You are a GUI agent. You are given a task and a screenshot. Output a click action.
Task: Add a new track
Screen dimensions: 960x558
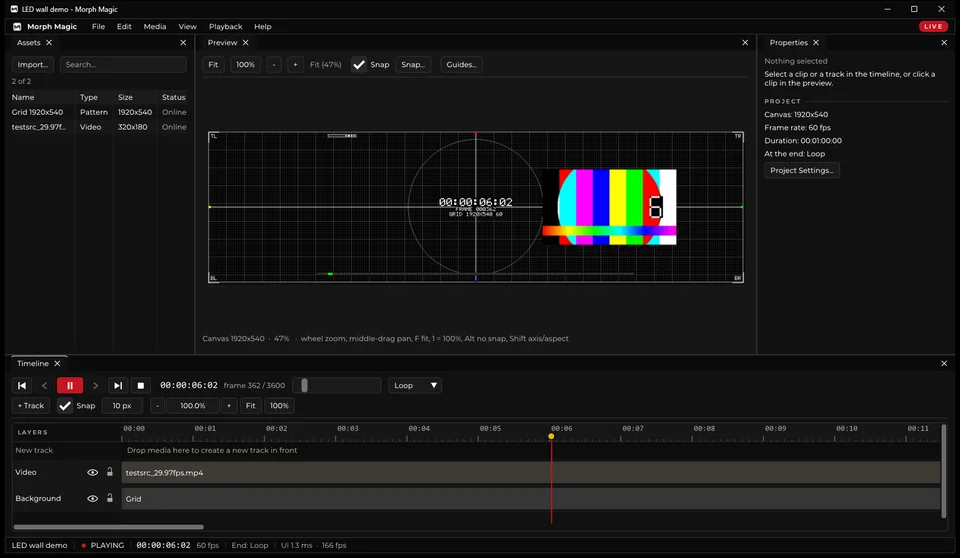tap(31, 405)
